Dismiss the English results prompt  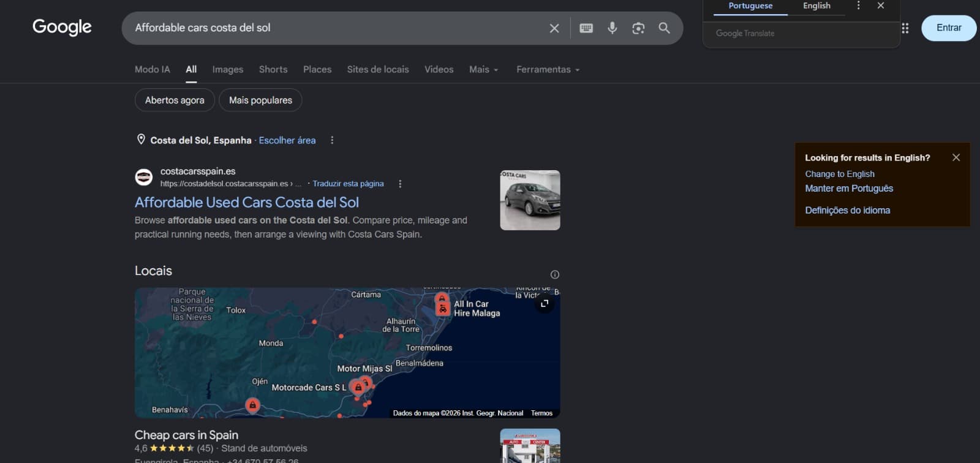(x=956, y=157)
